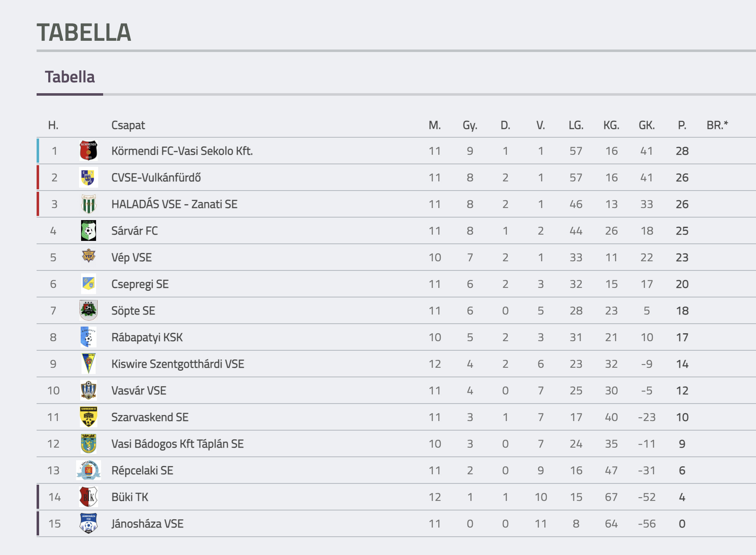756x555 pixels.
Task: Open the CVSE-Vulkánfürdő club logo
Action: click(88, 177)
